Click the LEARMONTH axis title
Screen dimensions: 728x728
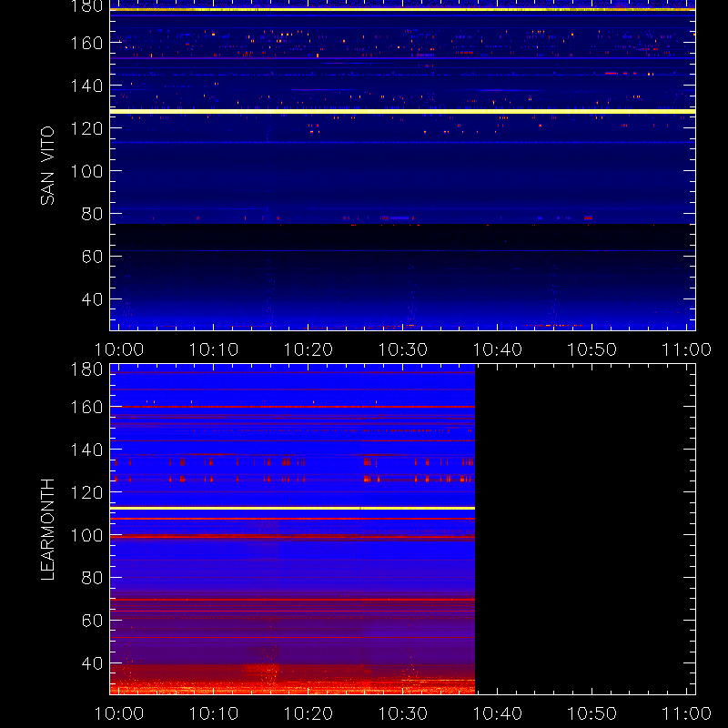(47, 530)
